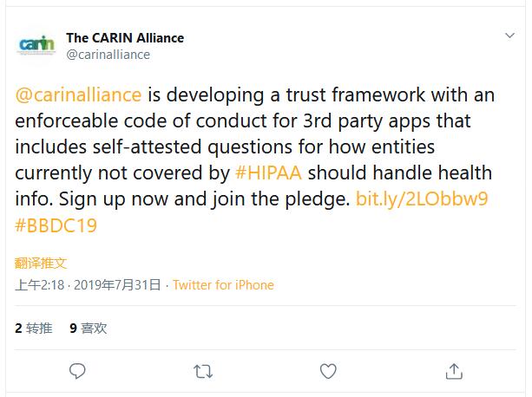View the 9 喜欢 likes list
This screenshot has height=397, width=532.
click(89, 328)
